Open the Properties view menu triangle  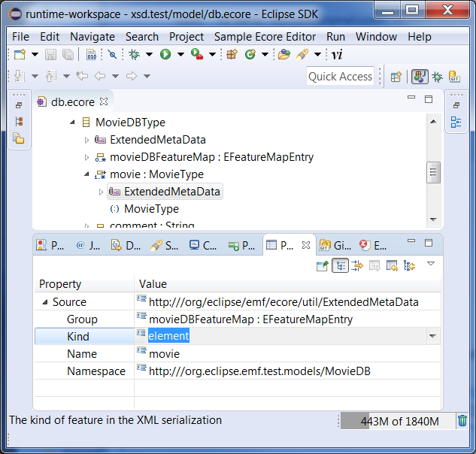(x=431, y=263)
